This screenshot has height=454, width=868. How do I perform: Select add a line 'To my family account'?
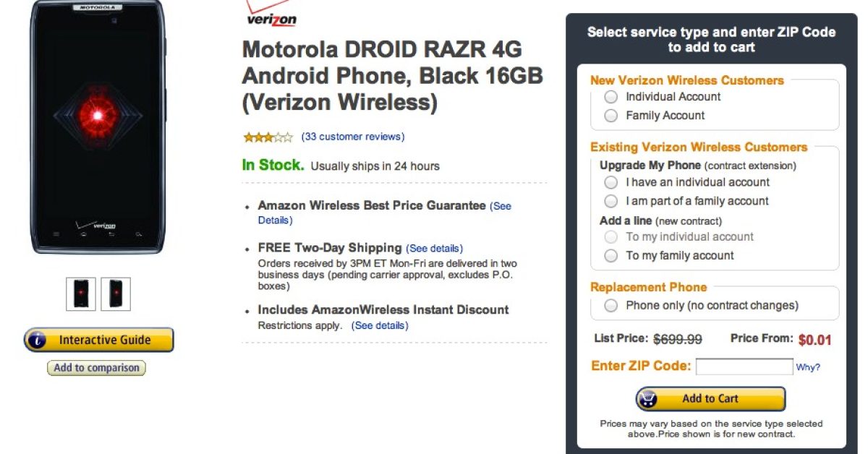611,256
